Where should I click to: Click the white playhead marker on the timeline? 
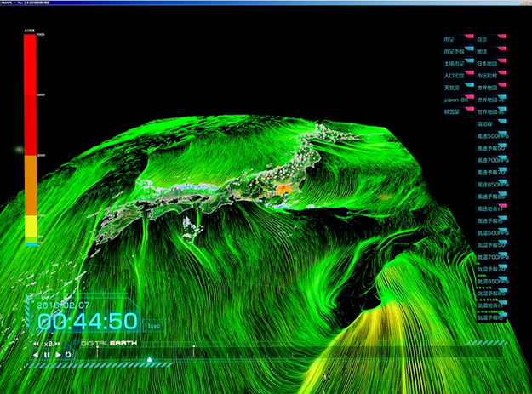tap(150, 360)
